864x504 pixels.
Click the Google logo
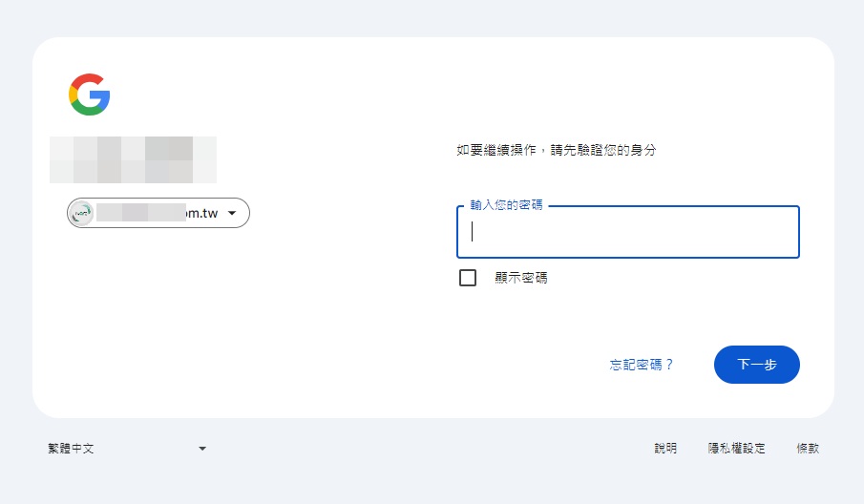pos(90,94)
